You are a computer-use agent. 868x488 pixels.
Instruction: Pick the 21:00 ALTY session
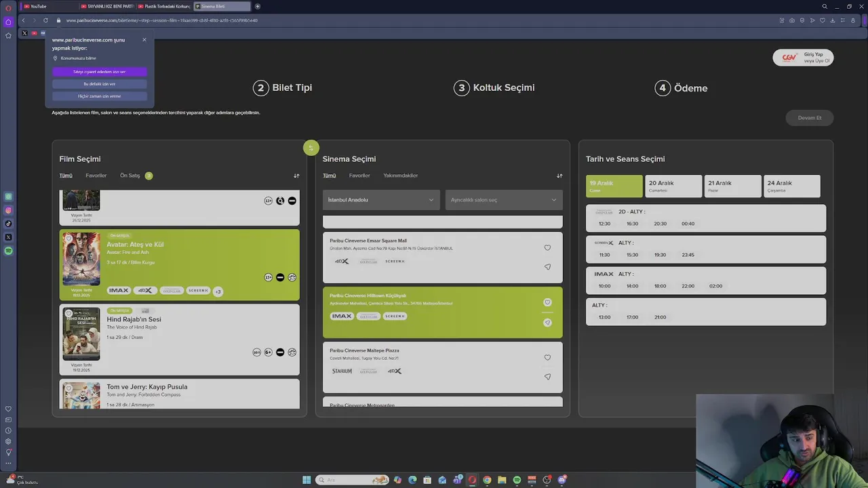click(x=660, y=317)
